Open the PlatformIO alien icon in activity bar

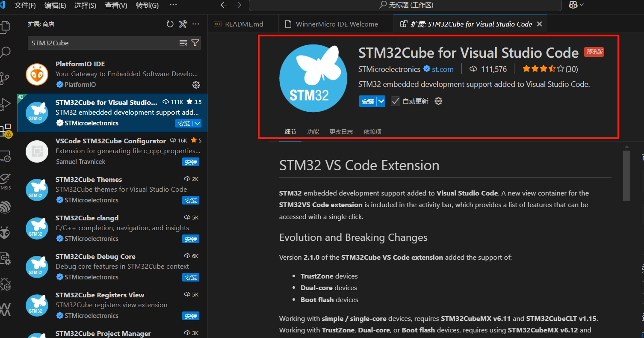5,233
